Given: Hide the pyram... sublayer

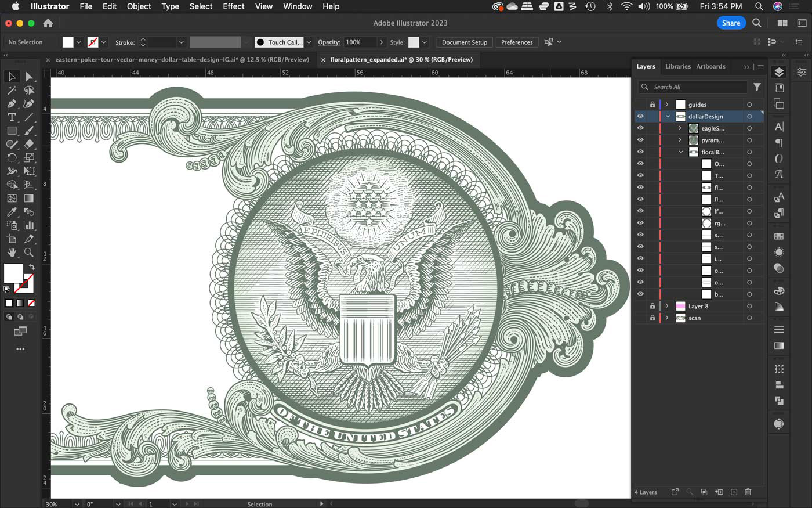Looking at the screenshot, I should pyautogui.click(x=640, y=140).
